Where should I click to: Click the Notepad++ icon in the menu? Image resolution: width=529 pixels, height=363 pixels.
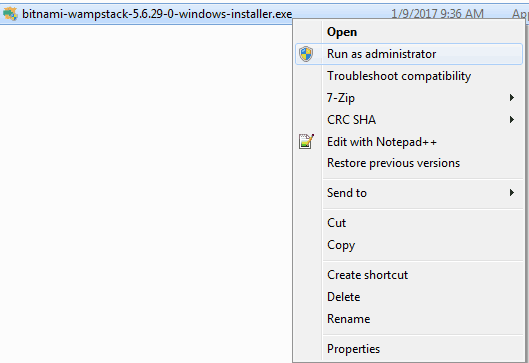pyautogui.click(x=306, y=142)
